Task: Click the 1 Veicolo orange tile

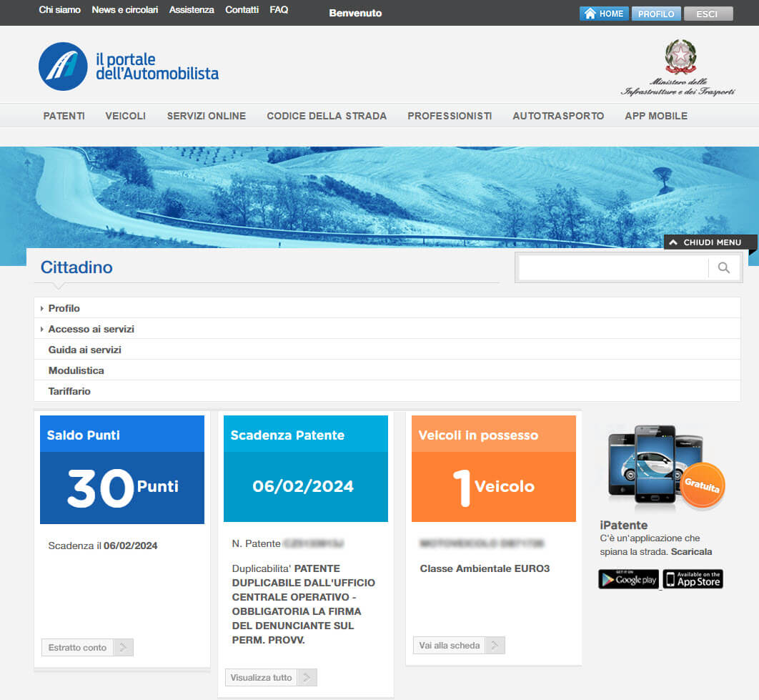Action: (494, 487)
